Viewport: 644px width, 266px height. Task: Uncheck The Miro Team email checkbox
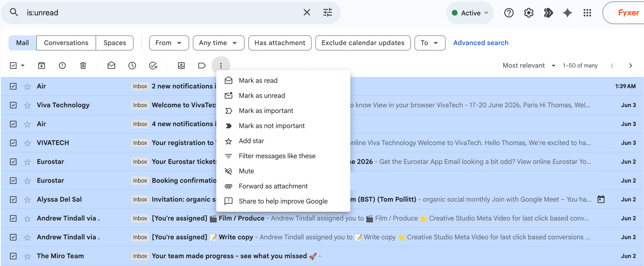click(x=13, y=256)
